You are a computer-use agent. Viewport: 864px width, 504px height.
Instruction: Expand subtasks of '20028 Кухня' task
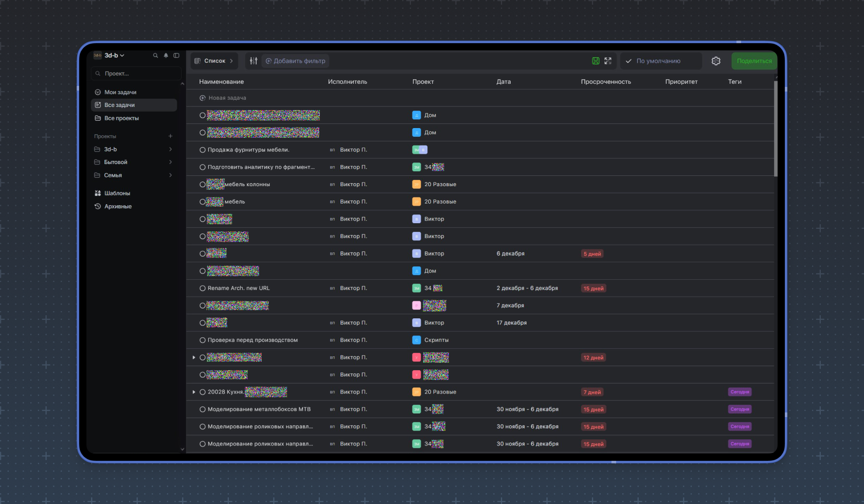pyautogui.click(x=194, y=392)
